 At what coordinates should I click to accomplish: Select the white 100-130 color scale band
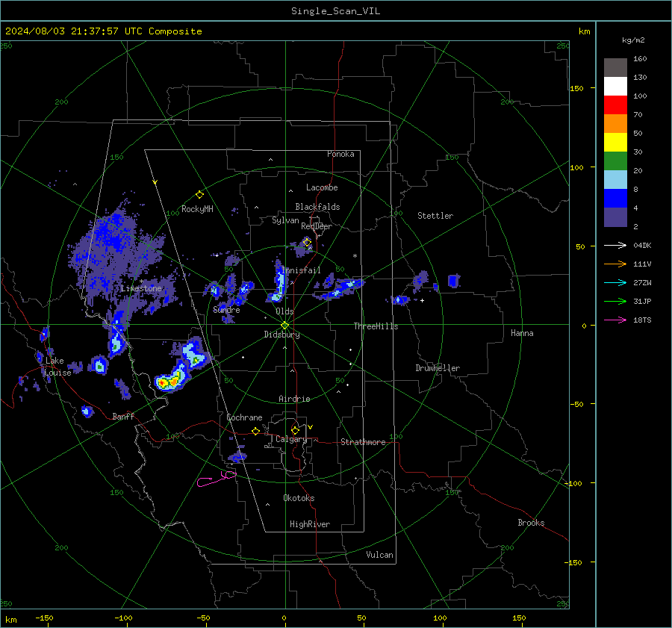coord(615,87)
